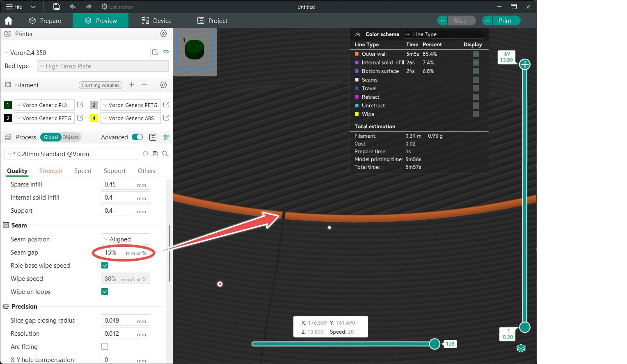
Task: Open printer settings gear icon
Action: point(163,34)
